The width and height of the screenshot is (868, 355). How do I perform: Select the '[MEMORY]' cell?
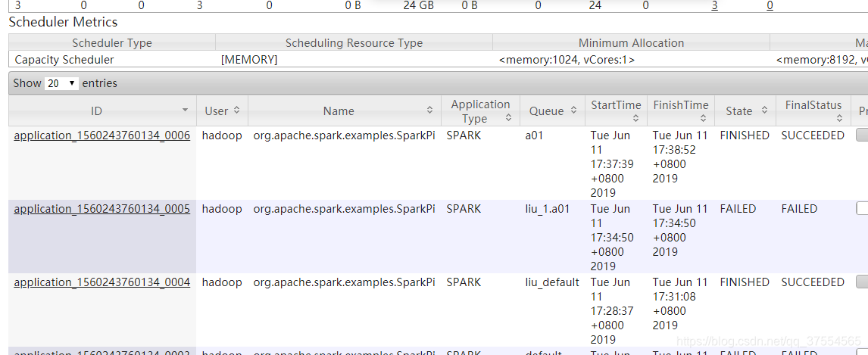(x=249, y=60)
